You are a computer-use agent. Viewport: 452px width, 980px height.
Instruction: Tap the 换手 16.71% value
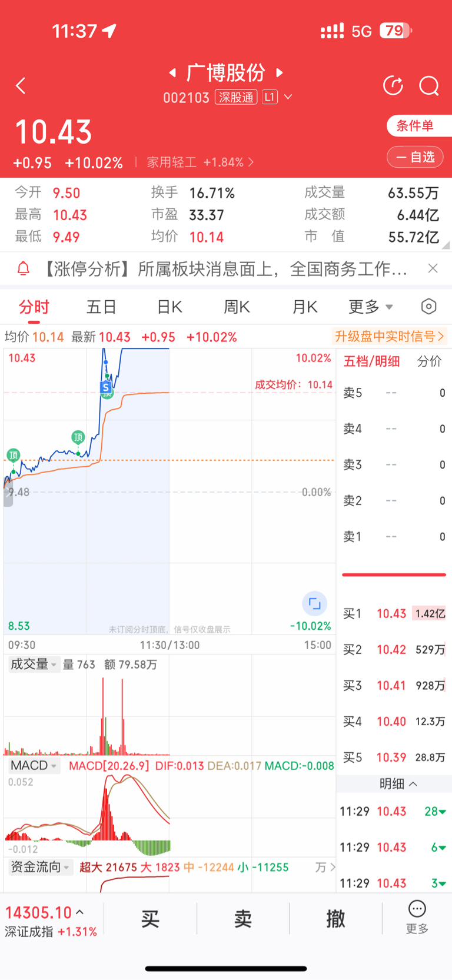click(212, 193)
